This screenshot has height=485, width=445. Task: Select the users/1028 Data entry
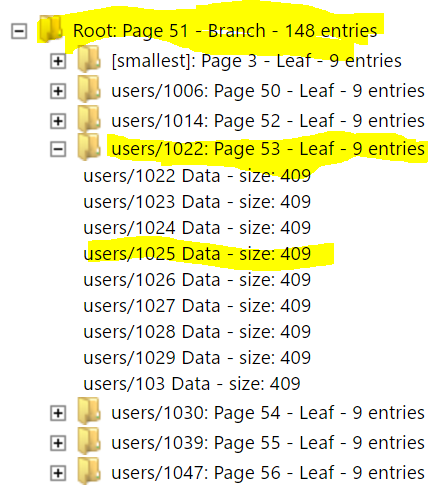197,332
